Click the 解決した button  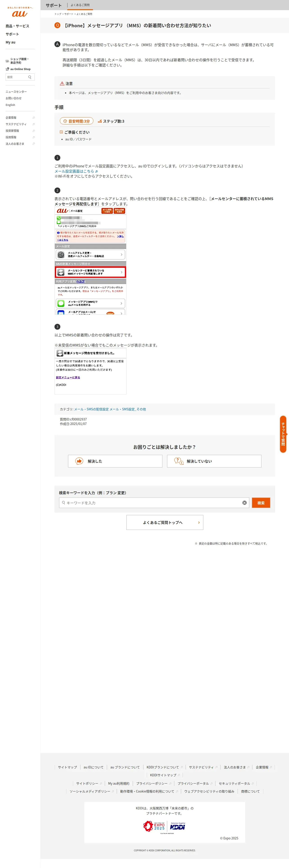pyautogui.click(x=115, y=461)
